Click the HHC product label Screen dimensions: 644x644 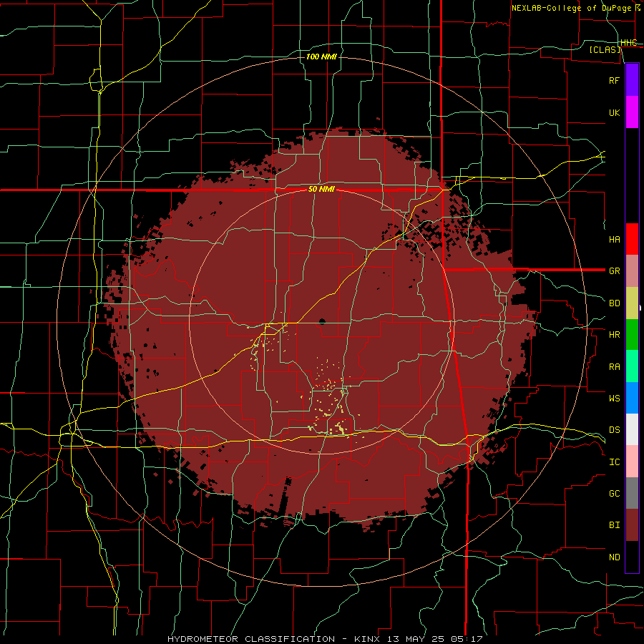[629, 43]
